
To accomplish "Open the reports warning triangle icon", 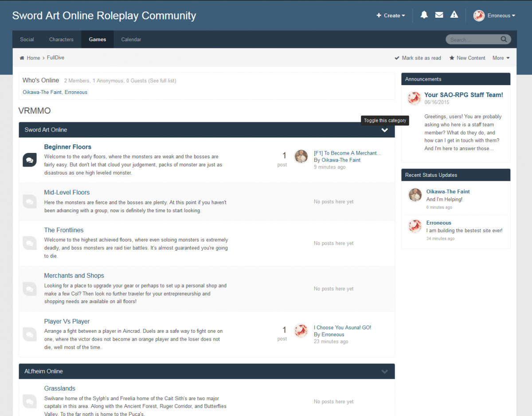I will tap(454, 15).
